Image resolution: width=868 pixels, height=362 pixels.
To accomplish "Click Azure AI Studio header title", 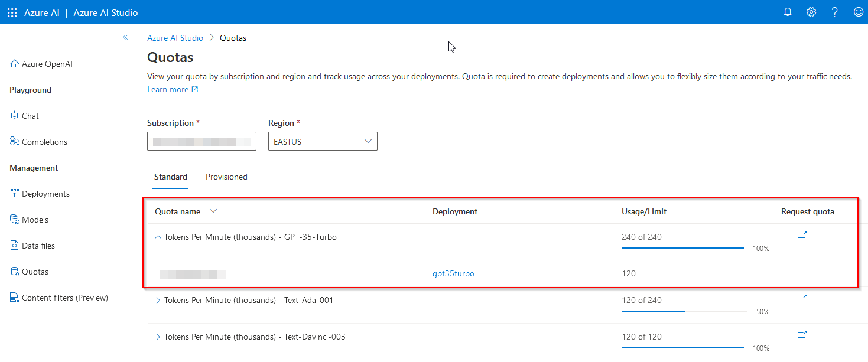I will pos(106,12).
